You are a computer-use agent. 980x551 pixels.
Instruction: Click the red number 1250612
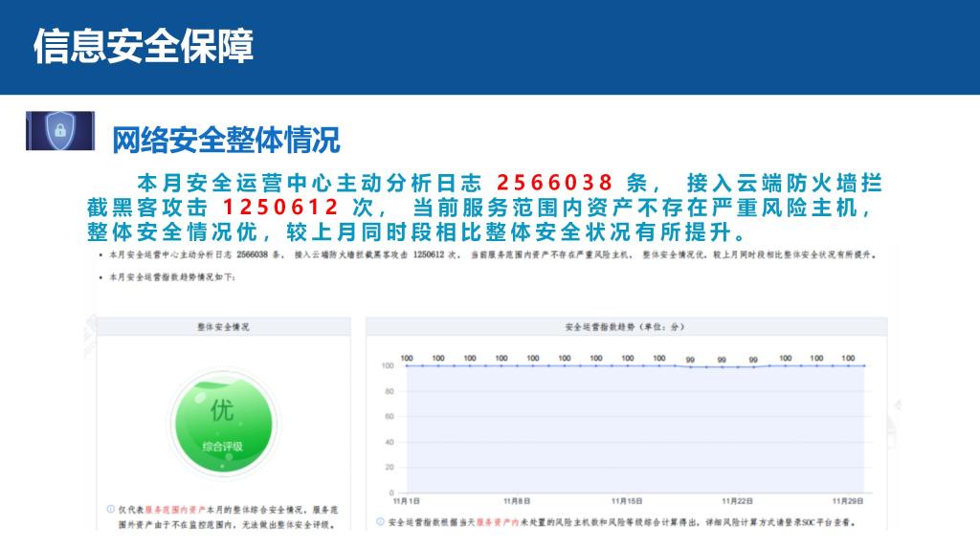(x=280, y=208)
